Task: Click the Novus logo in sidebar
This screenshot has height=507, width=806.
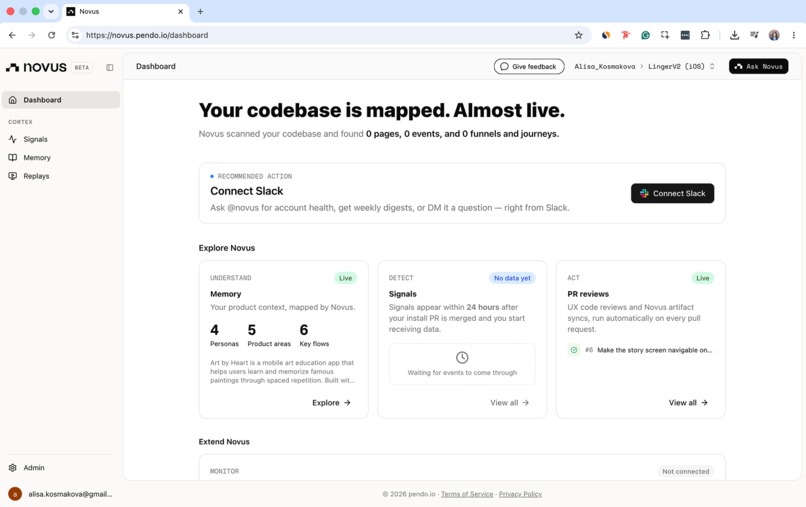Action: pos(36,67)
